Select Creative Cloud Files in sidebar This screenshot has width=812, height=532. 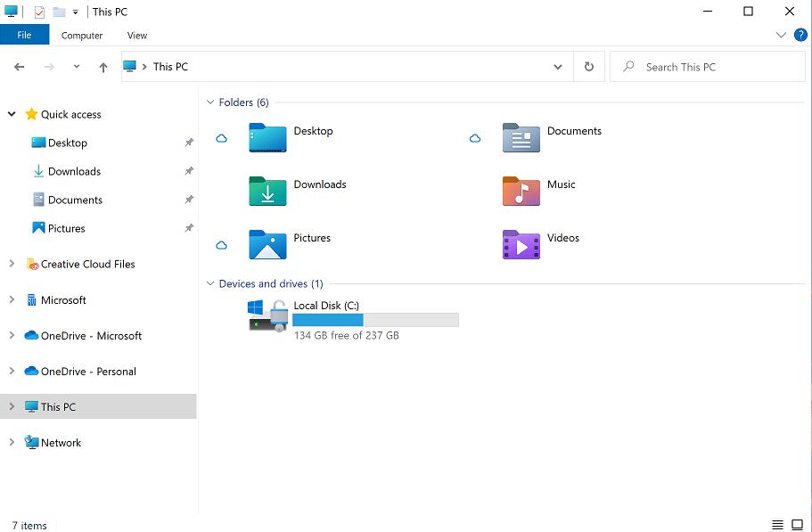(x=87, y=265)
